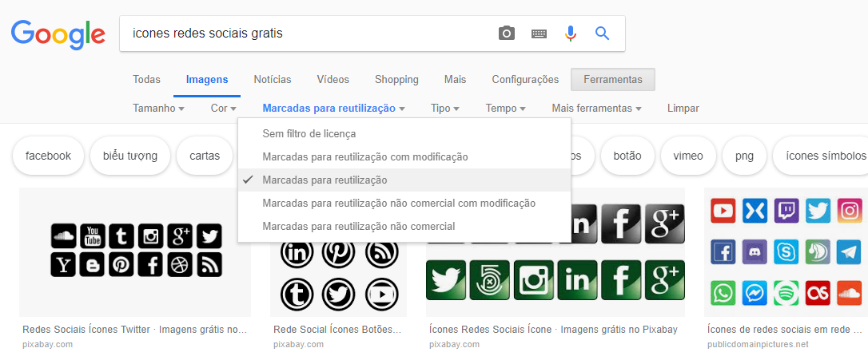Choose Marcadas para reutilização com modificação

click(404, 157)
